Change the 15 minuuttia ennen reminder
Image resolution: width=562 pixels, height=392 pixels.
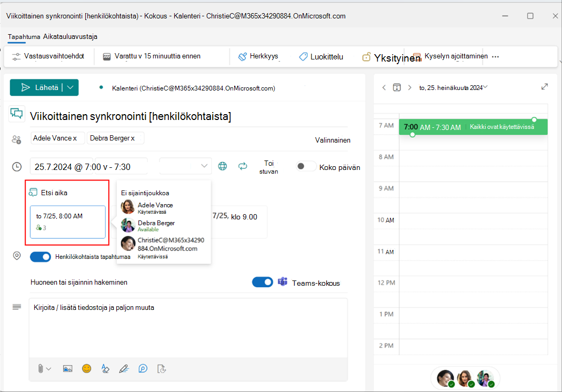[x=172, y=56]
